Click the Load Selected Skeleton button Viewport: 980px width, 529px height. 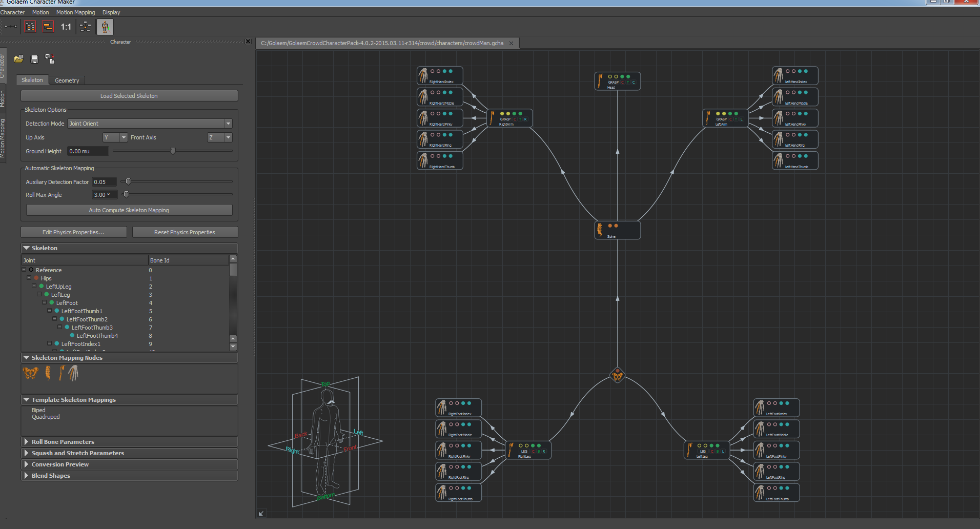129,96
